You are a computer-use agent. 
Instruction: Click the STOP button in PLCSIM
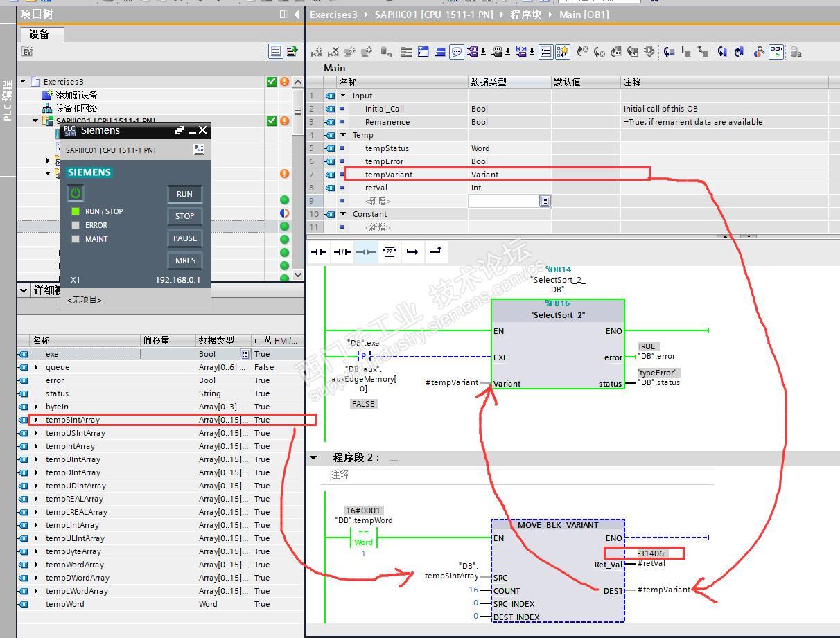click(x=184, y=216)
